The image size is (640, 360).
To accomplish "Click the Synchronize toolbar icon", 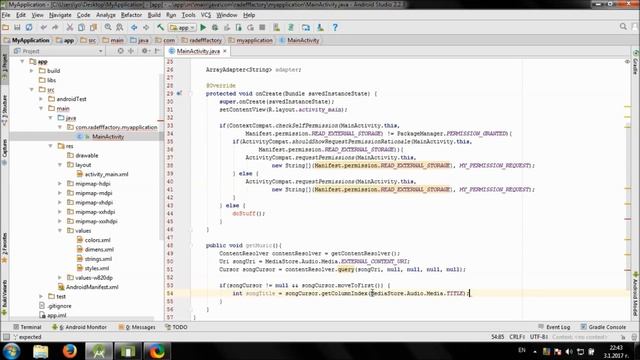I will (29, 27).
